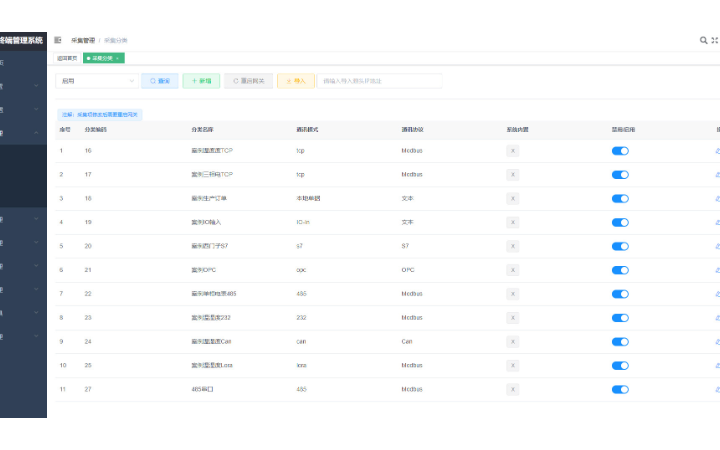Click the 采集管理 breadcrumb
Viewport: 720px width, 450px height.
(x=83, y=40)
